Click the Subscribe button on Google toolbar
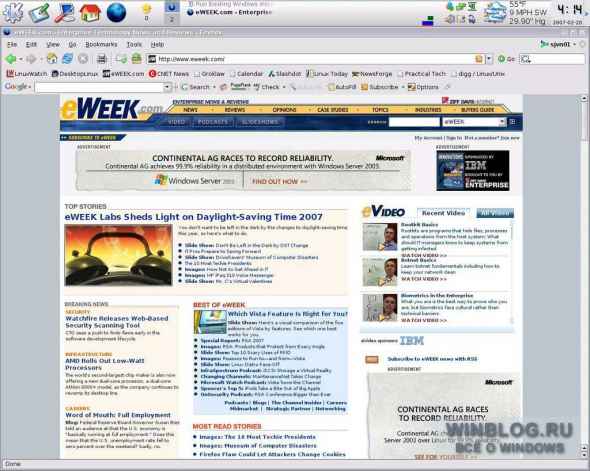 [380, 87]
